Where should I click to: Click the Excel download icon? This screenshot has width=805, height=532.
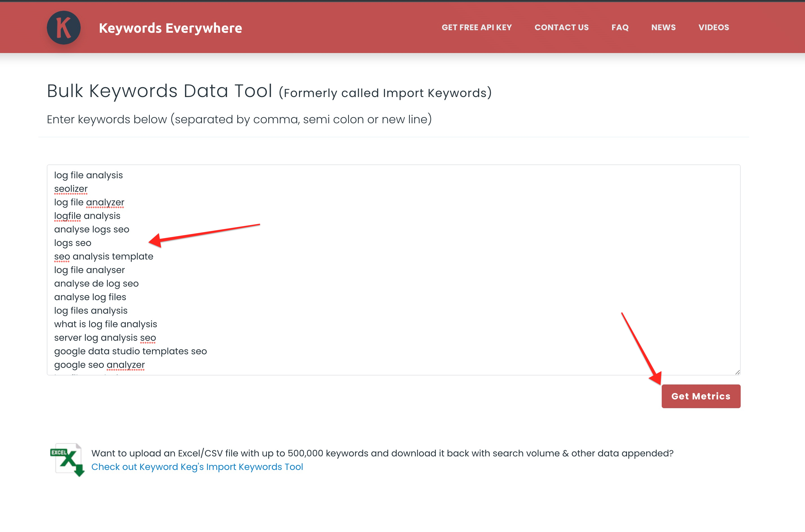[67, 460]
